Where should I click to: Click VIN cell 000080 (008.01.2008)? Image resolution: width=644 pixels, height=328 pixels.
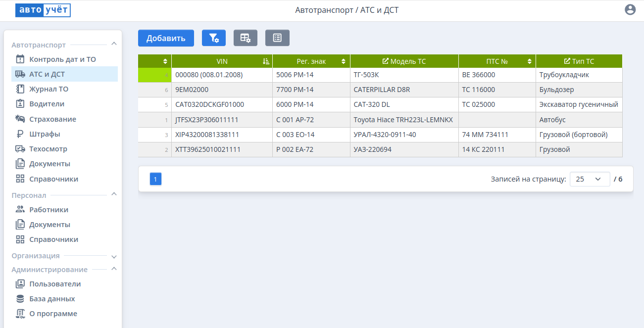click(222, 75)
